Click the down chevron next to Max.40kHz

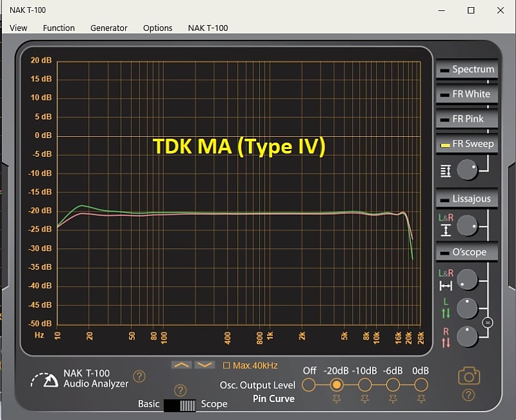pyautogui.click(x=204, y=365)
